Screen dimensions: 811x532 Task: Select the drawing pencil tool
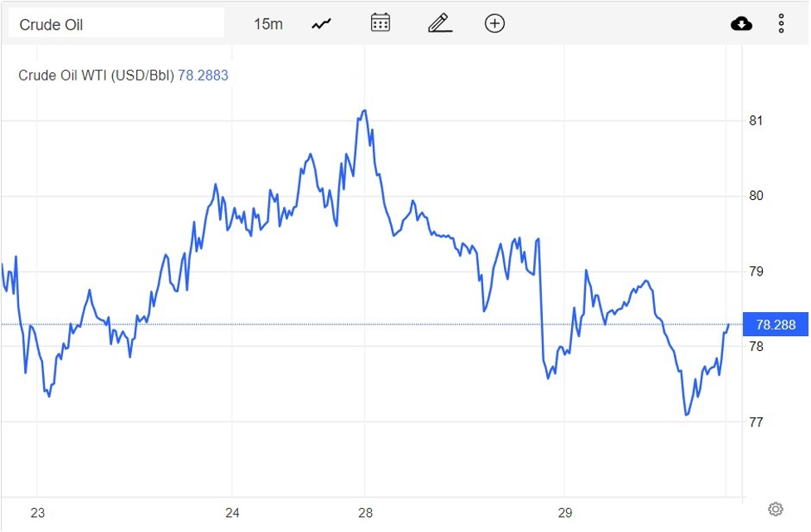(439, 23)
